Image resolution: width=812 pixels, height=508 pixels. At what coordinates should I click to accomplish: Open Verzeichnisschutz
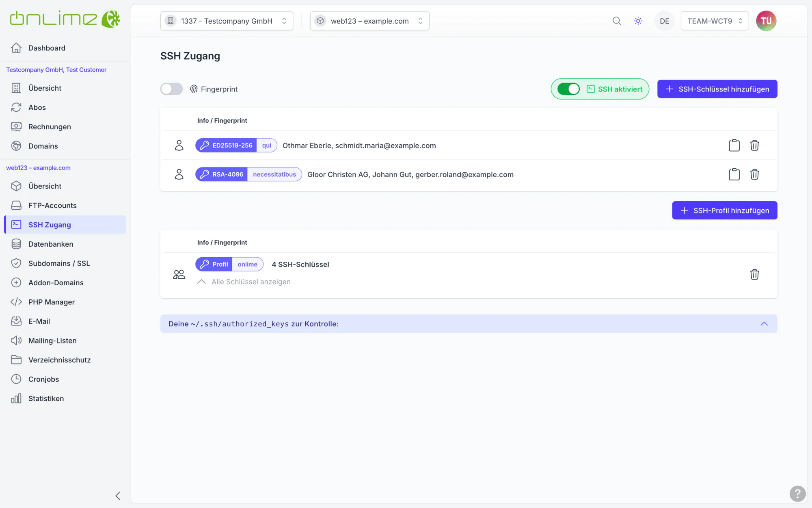(65, 360)
